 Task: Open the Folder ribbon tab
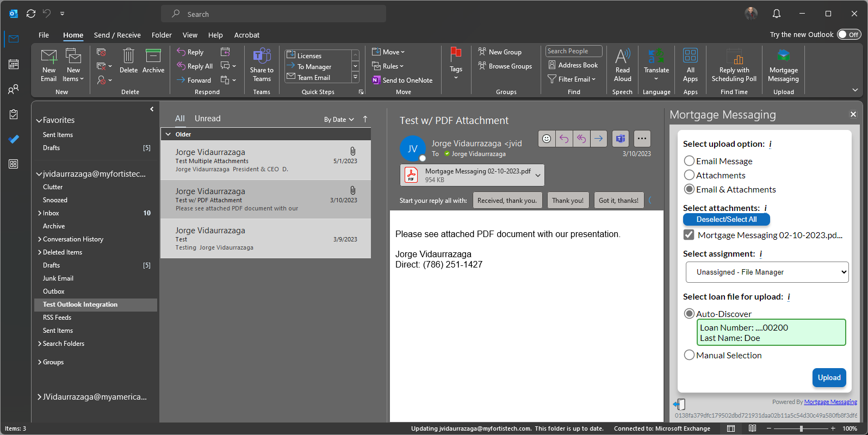click(162, 35)
